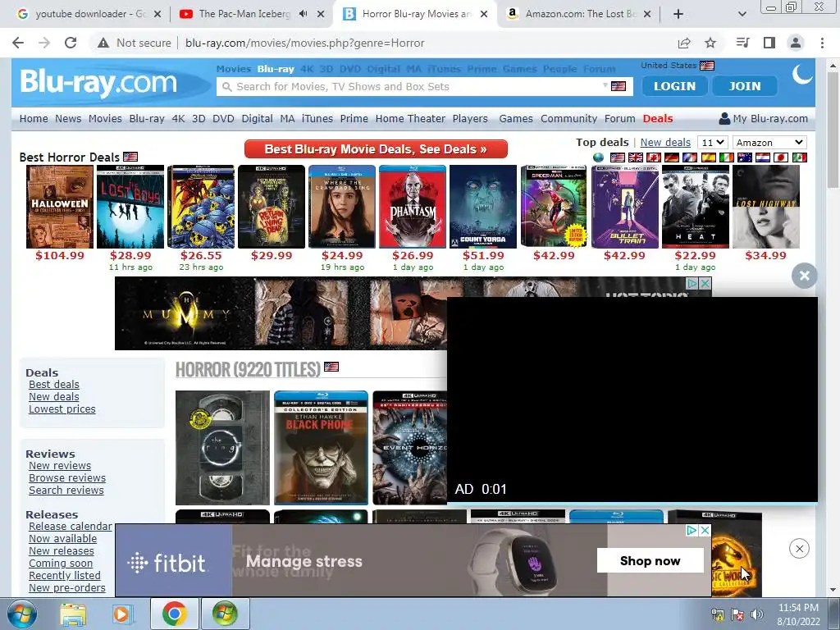This screenshot has width=840, height=630.
Task: Dismiss bottom ad with round X
Action: [799, 549]
